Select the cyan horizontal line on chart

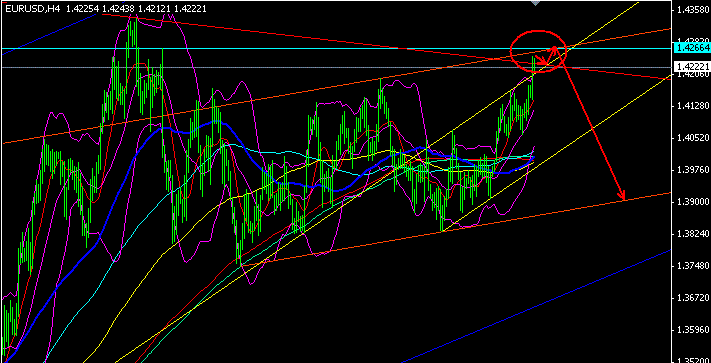pos(336,48)
